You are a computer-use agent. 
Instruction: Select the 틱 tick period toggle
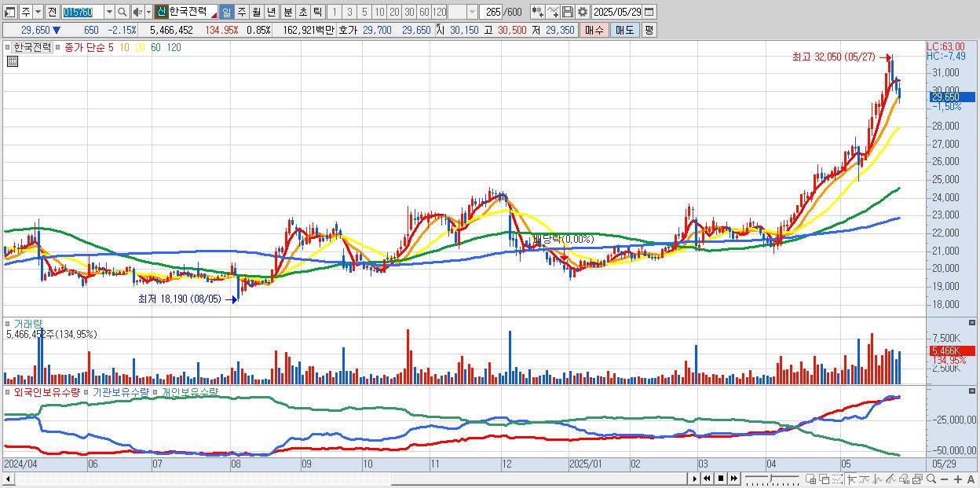click(317, 12)
